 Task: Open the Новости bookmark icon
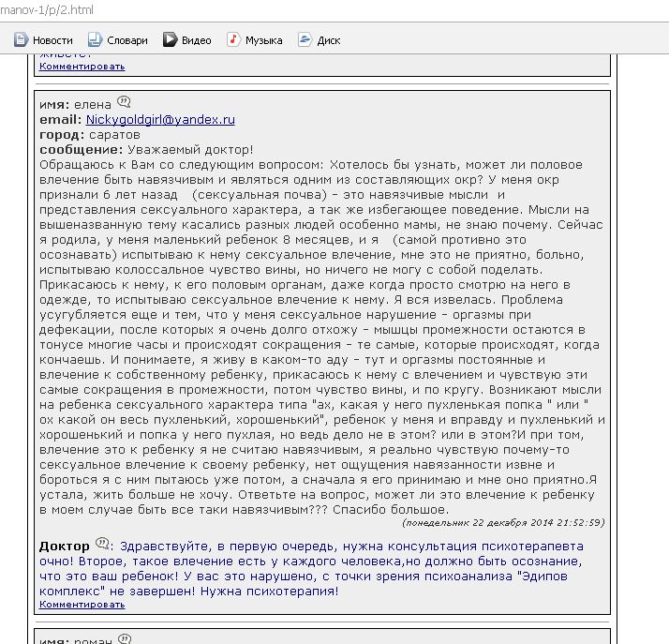click(21, 39)
